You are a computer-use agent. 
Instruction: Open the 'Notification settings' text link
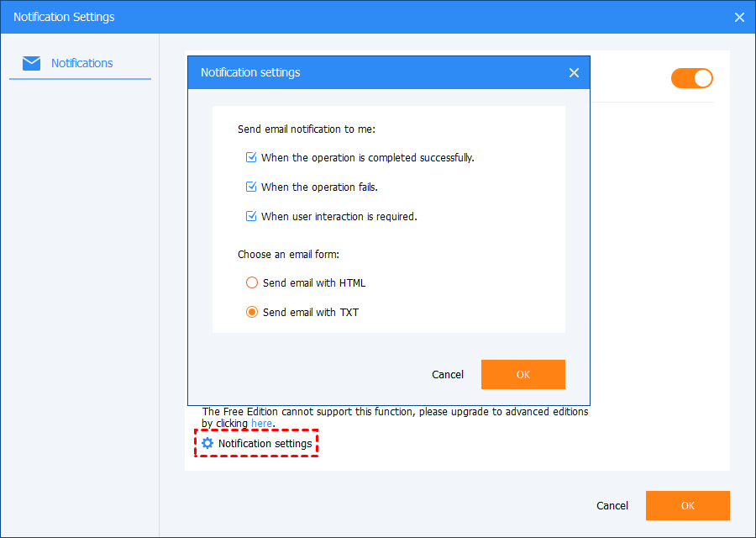(265, 443)
